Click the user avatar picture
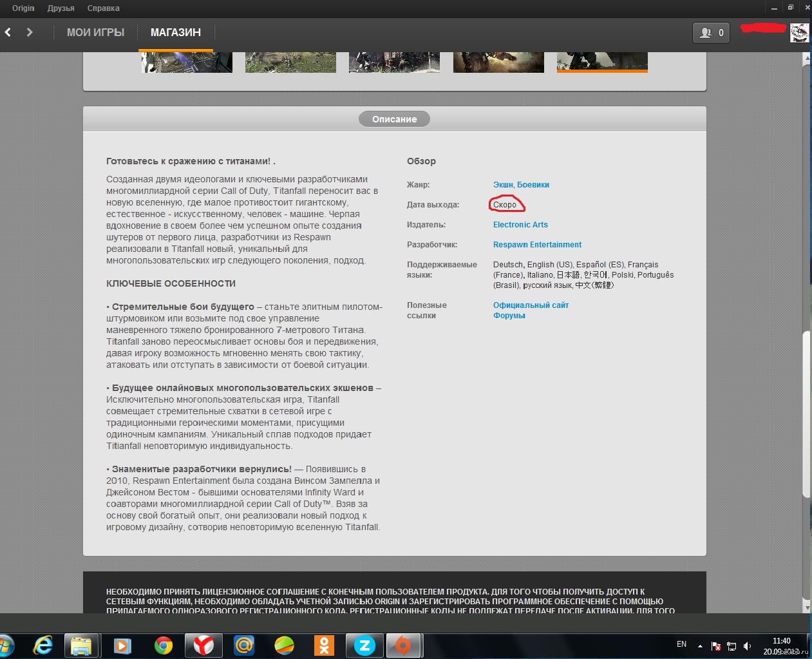The width and height of the screenshot is (812, 659). click(799, 33)
